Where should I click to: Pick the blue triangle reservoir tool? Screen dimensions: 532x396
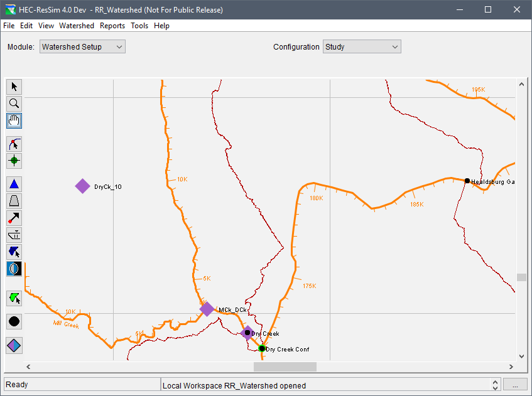(14, 185)
